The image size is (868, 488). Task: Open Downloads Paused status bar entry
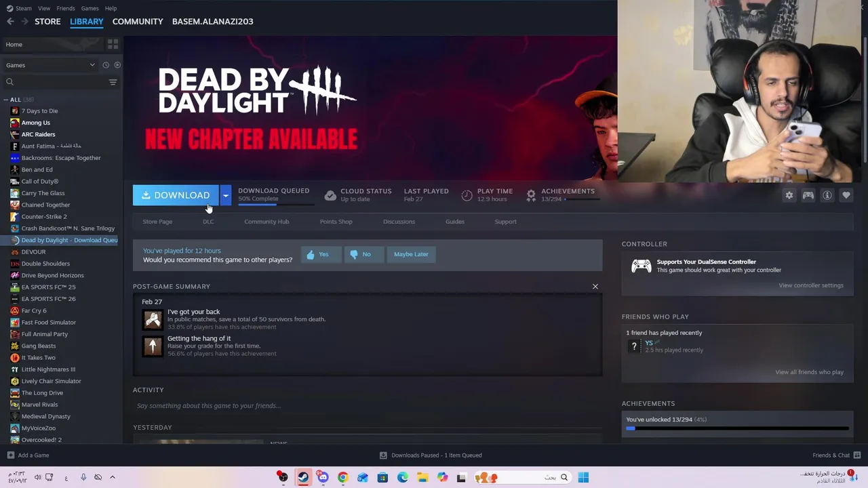431,455
